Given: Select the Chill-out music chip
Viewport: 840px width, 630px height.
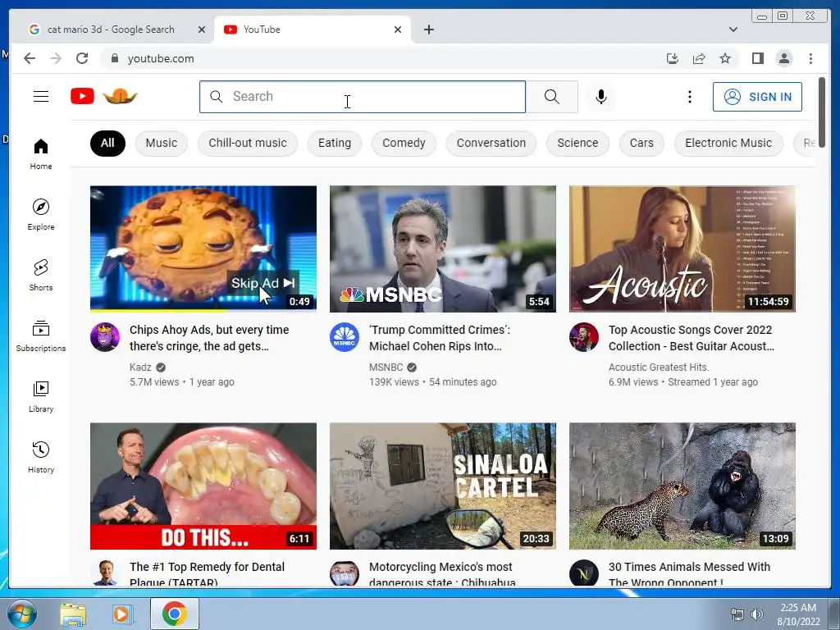Looking at the screenshot, I should [x=248, y=143].
